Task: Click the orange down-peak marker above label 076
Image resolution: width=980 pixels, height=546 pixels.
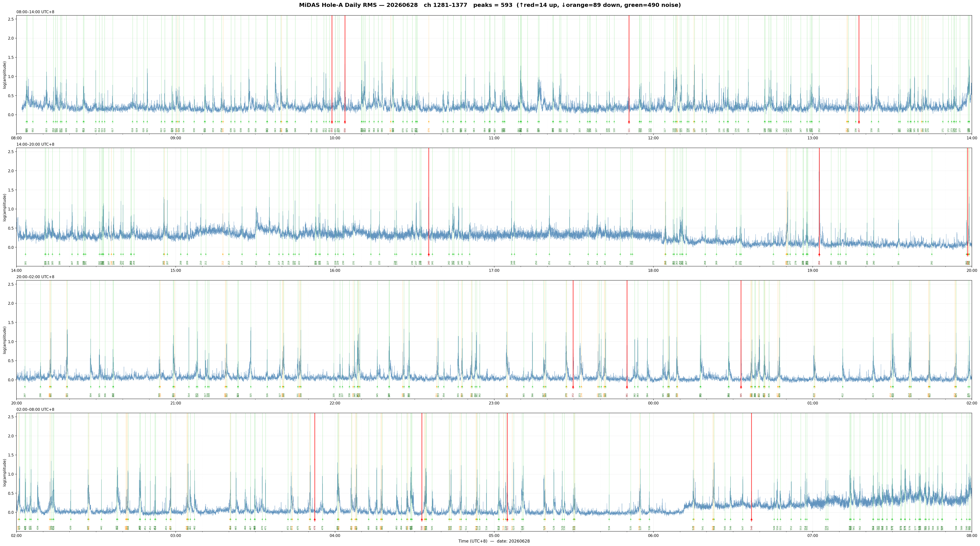Action: (x=429, y=122)
